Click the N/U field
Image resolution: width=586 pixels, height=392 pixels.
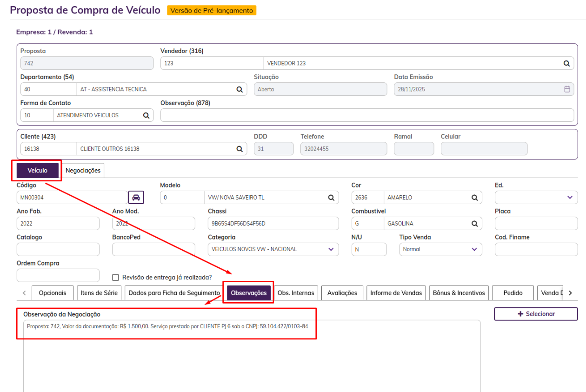point(369,249)
